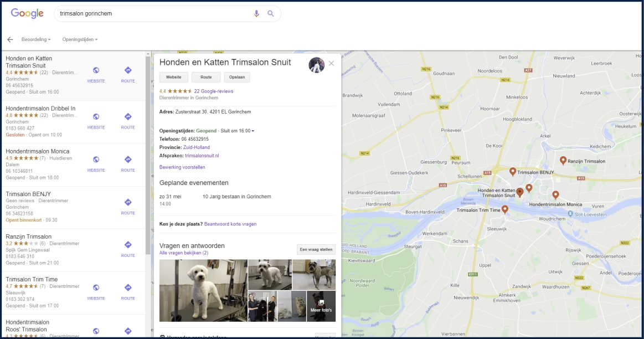
Task: Open the 22 Google-reviews link
Action: [x=213, y=91]
